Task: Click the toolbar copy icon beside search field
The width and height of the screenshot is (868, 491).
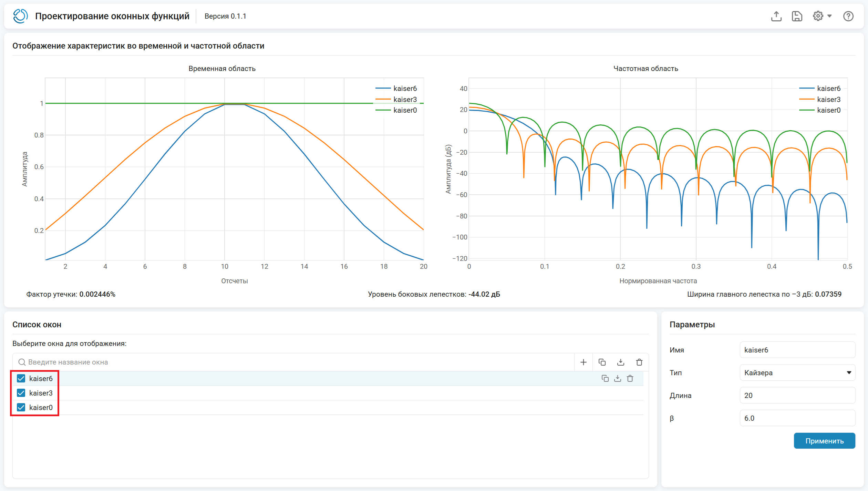Action: 602,362
